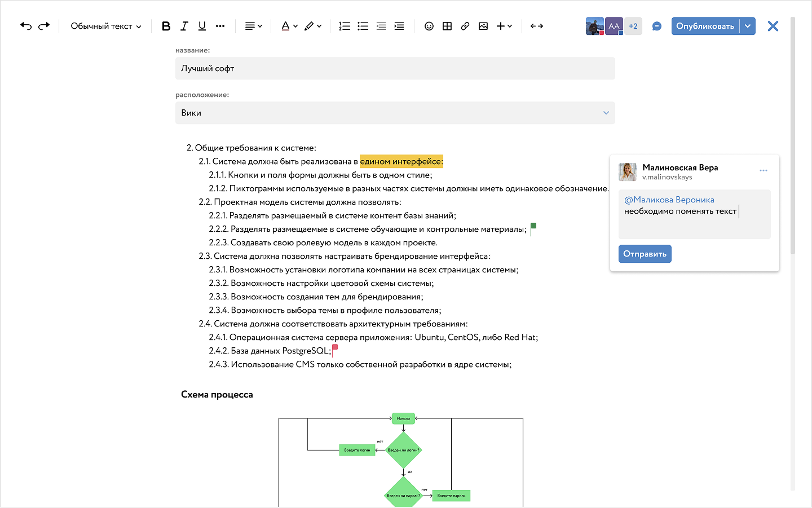The width and height of the screenshot is (812, 508).
Task: Click the '@Маликова Вероника' mention
Action: tap(669, 200)
